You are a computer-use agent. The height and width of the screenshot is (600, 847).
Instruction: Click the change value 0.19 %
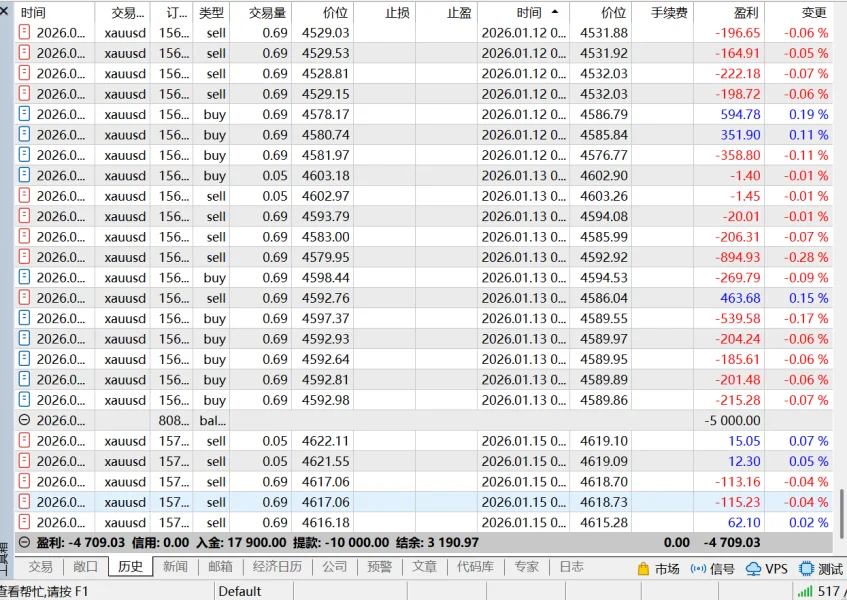tap(809, 114)
